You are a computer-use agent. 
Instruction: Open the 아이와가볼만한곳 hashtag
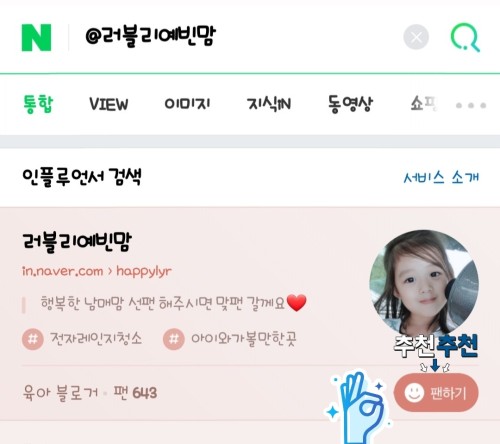[x=244, y=339]
